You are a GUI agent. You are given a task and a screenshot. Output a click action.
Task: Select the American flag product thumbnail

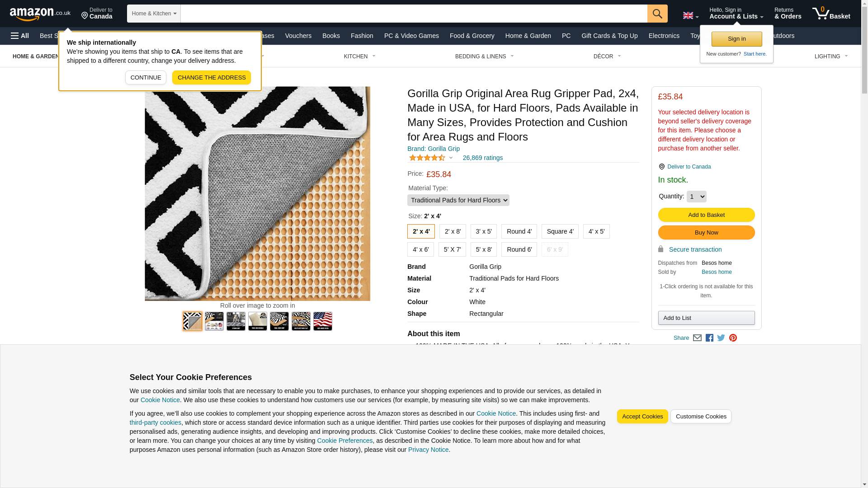coord(323,321)
